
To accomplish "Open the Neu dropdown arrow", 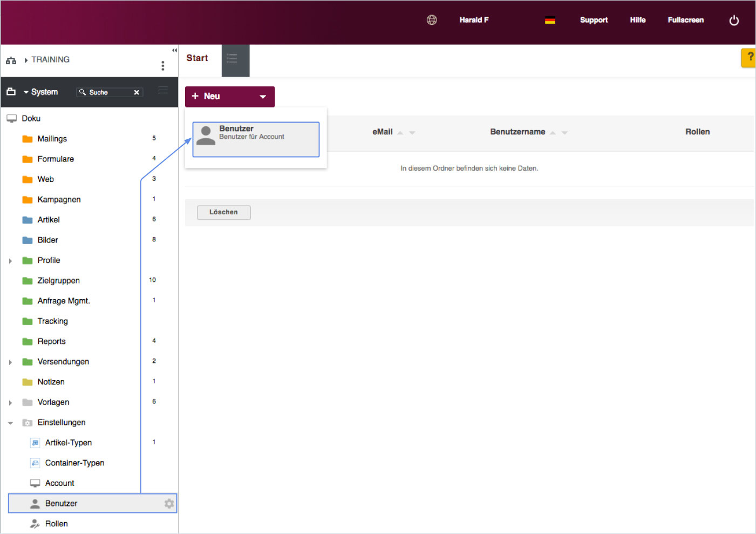I will (x=263, y=97).
